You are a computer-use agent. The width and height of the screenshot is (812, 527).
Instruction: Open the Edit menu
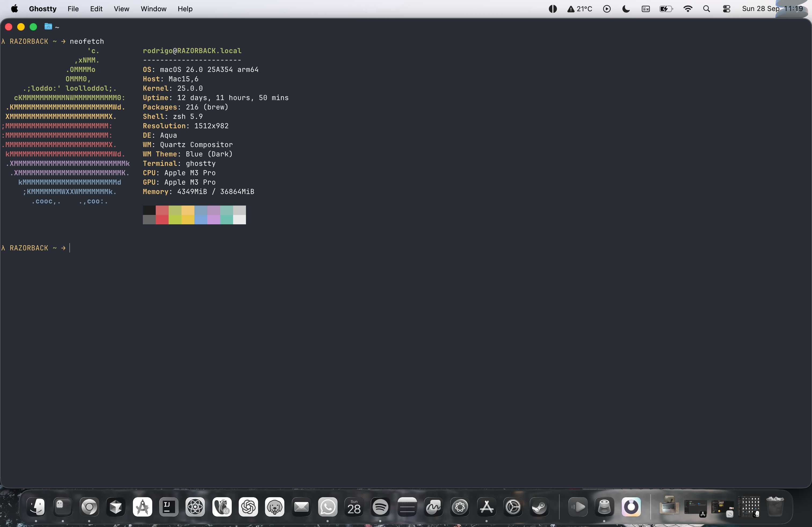tap(96, 9)
